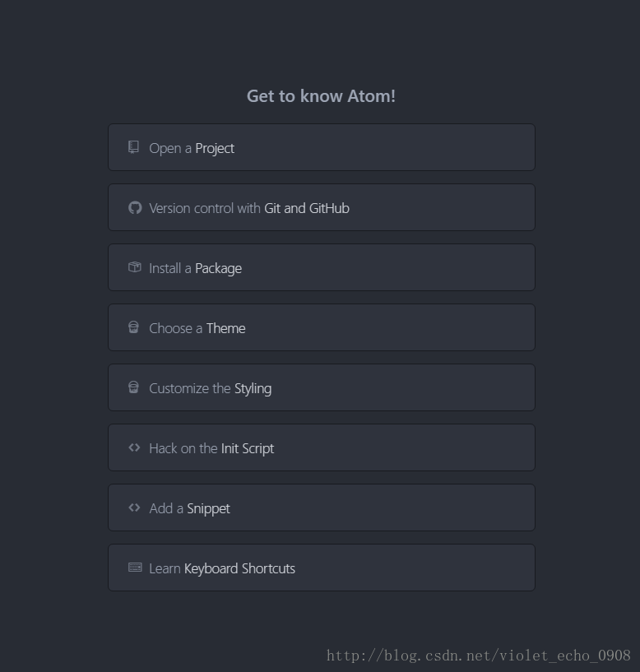Click the highlighted 'Init Script' text
This screenshot has height=672, width=640.
click(248, 449)
